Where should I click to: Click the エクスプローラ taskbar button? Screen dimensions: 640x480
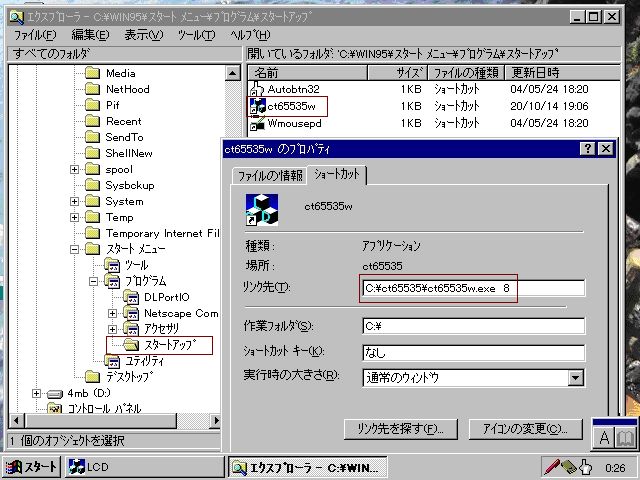(307, 467)
